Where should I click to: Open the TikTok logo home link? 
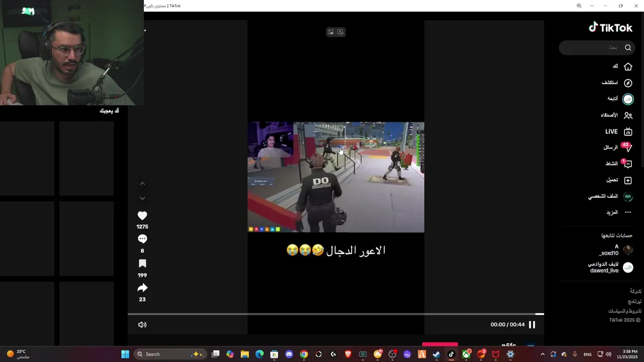click(x=610, y=28)
